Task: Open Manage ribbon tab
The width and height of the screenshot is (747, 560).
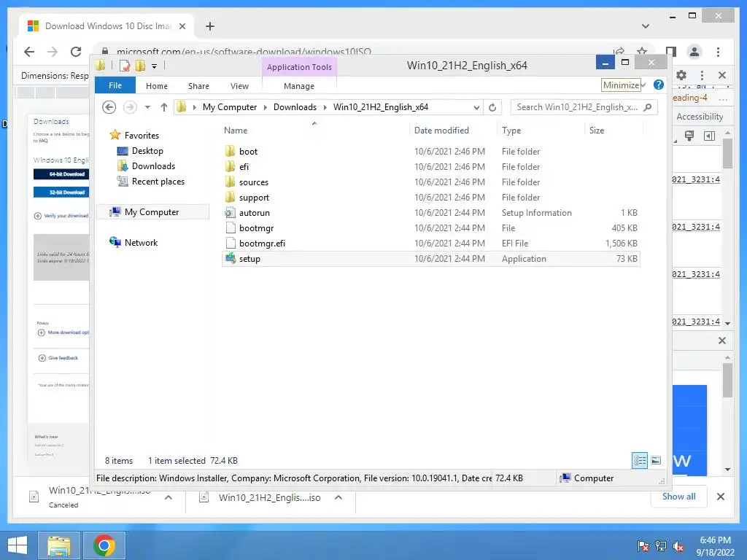Action: click(x=298, y=86)
